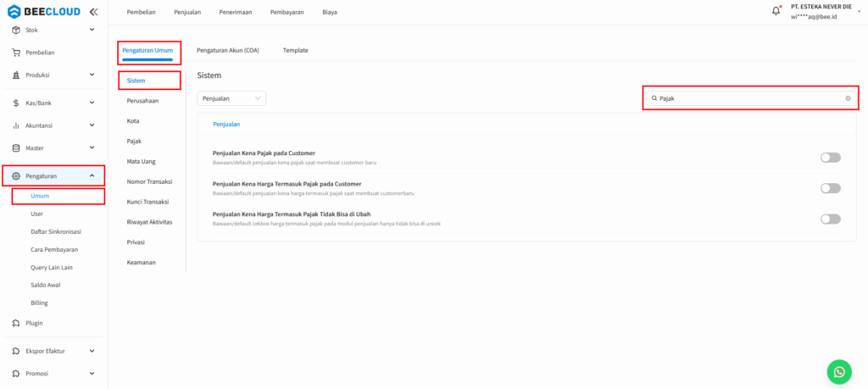
Task: Go to Perusahaan settings section
Action: point(142,101)
